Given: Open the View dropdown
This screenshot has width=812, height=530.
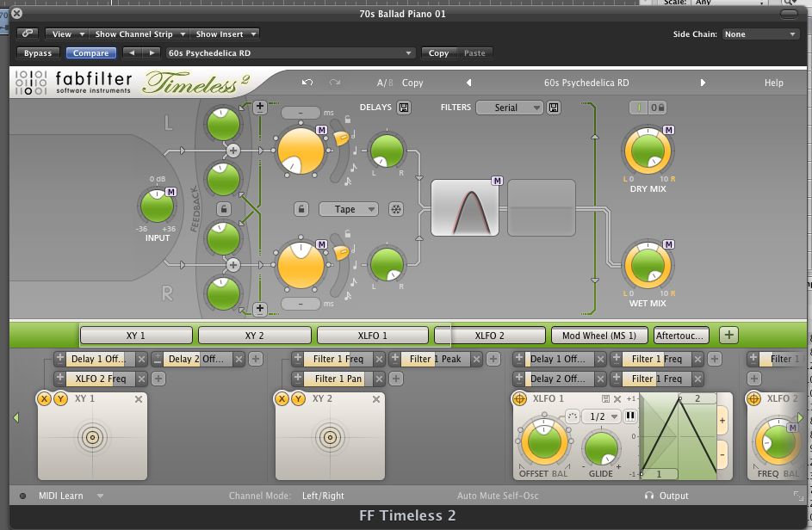Looking at the screenshot, I should point(66,34).
